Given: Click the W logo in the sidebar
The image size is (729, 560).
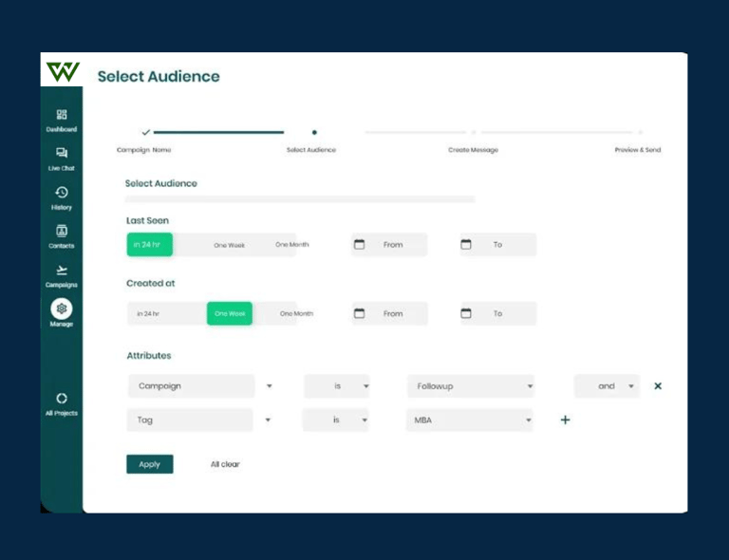Looking at the screenshot, I should 63,72.
